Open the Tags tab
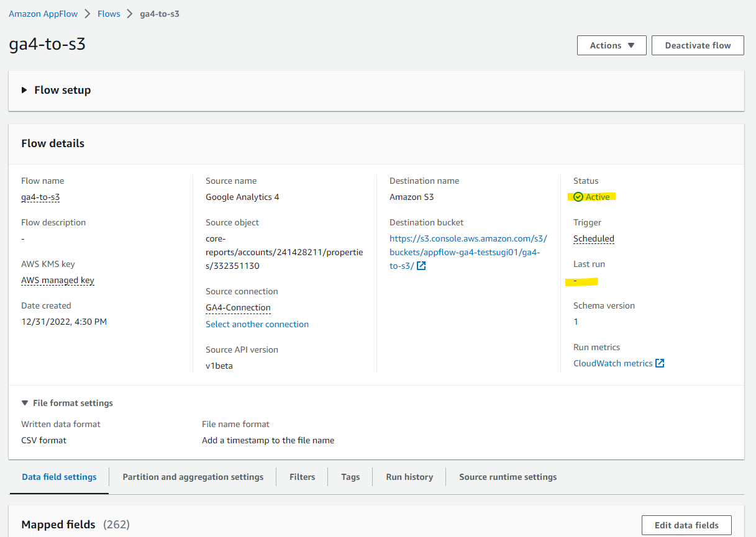This screenshot has width=756, height=537. pyautogui.click(x=350, y=477)
